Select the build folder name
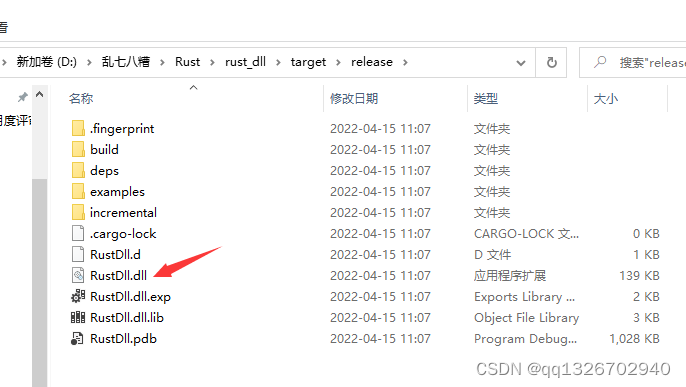The height and width of the screenshot is (387, 686). pos(104,150)
